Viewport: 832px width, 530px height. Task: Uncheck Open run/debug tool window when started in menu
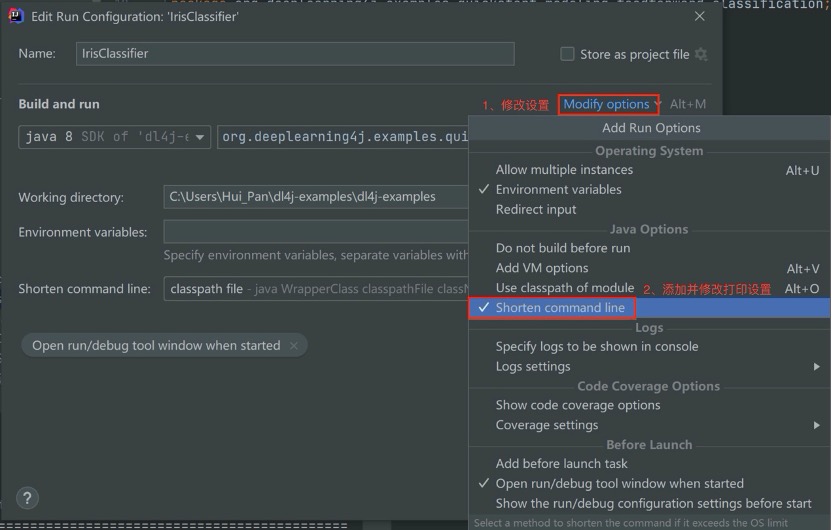(650, 483)
